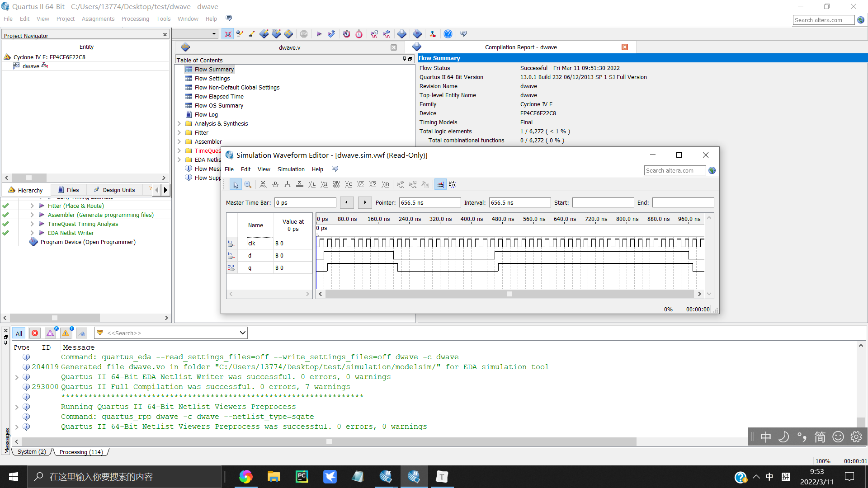Image resolution: width=868 pixels, height=488 pixels.
Task: Click the messages panel horizontal scrollbar
Action: coord(329,441)
